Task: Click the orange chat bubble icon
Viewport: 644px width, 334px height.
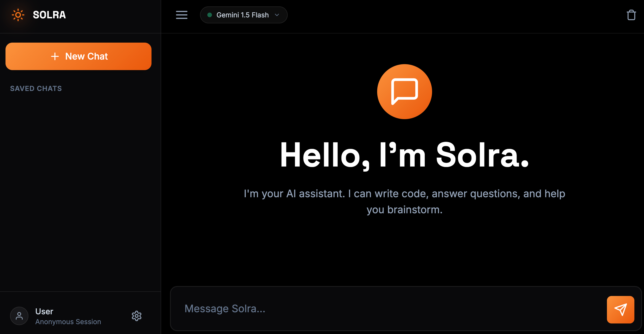Action: (404, 92)
